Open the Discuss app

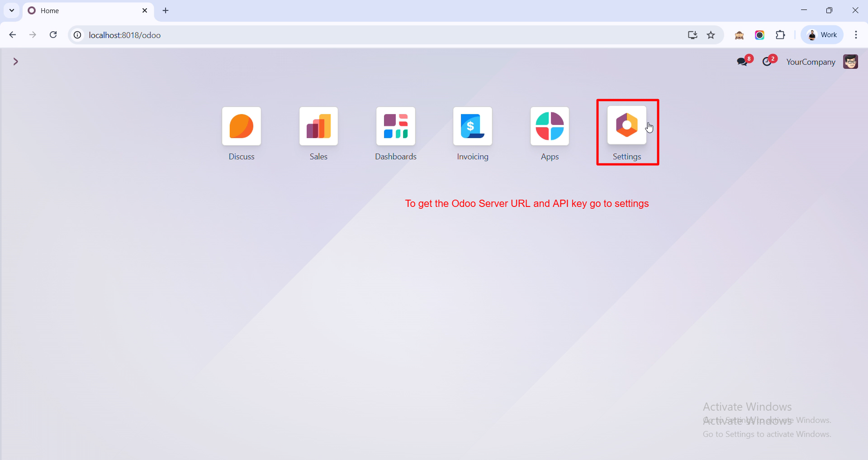pos(242,126)
